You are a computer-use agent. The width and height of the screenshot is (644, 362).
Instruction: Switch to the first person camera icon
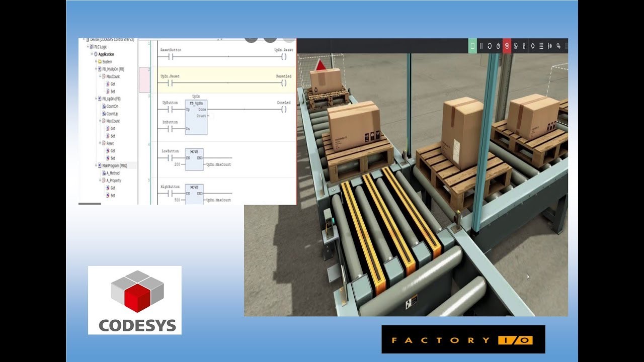click(x=524, y=46)
